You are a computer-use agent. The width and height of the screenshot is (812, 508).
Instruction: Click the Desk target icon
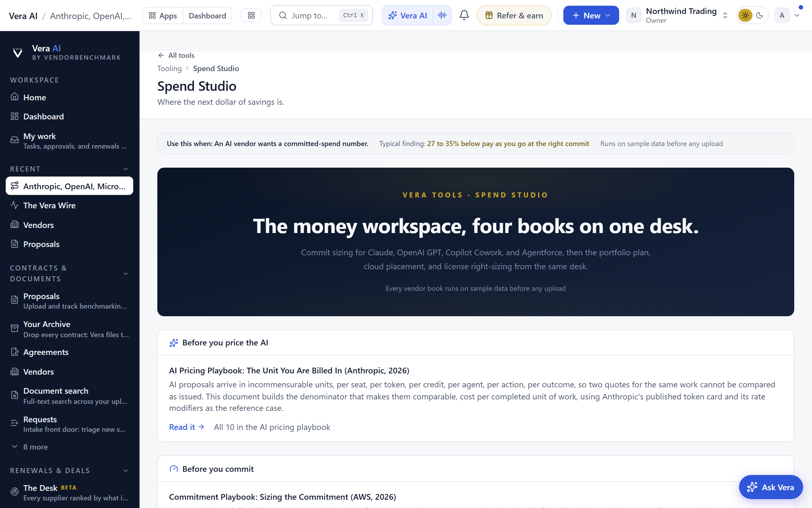pyautogui.click(x=14, y=491)
